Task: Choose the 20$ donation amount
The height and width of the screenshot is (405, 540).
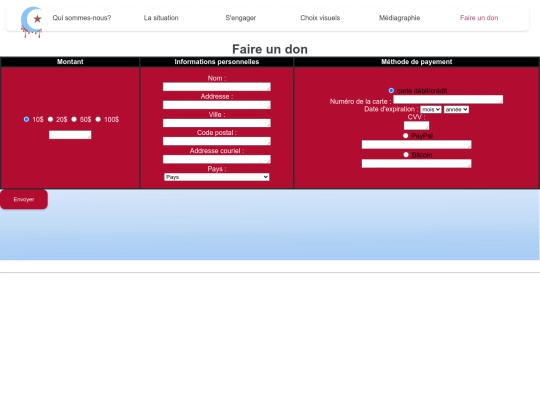Action: pos(50,119)
